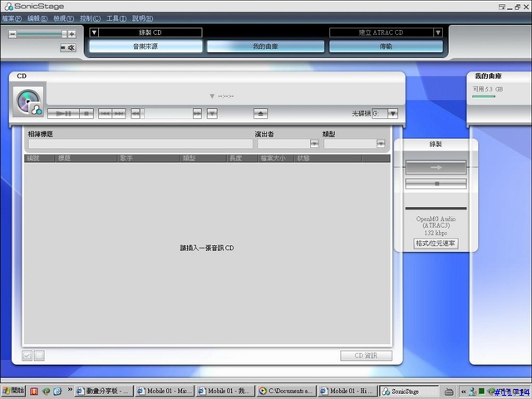Click the green messenger quick launch icon

pos(46,392)
